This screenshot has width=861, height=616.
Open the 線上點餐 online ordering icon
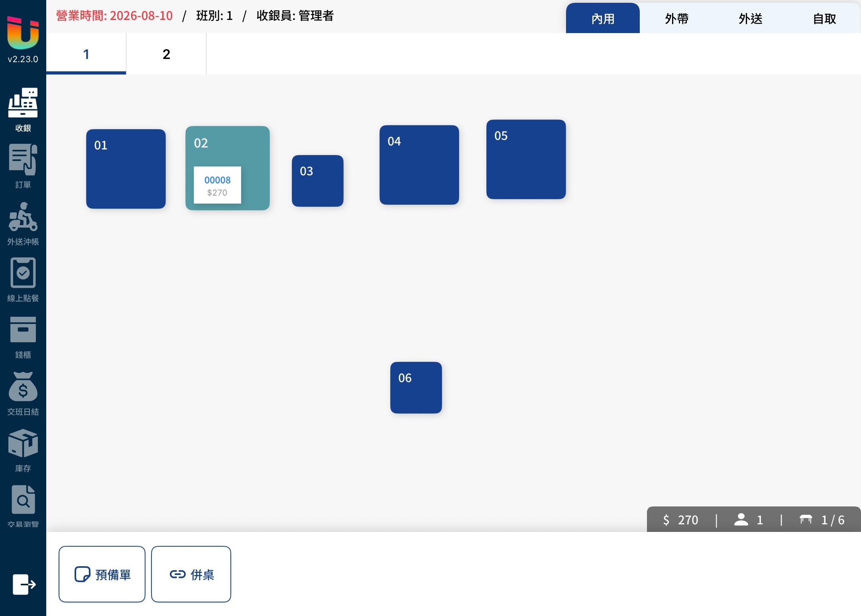23,273
